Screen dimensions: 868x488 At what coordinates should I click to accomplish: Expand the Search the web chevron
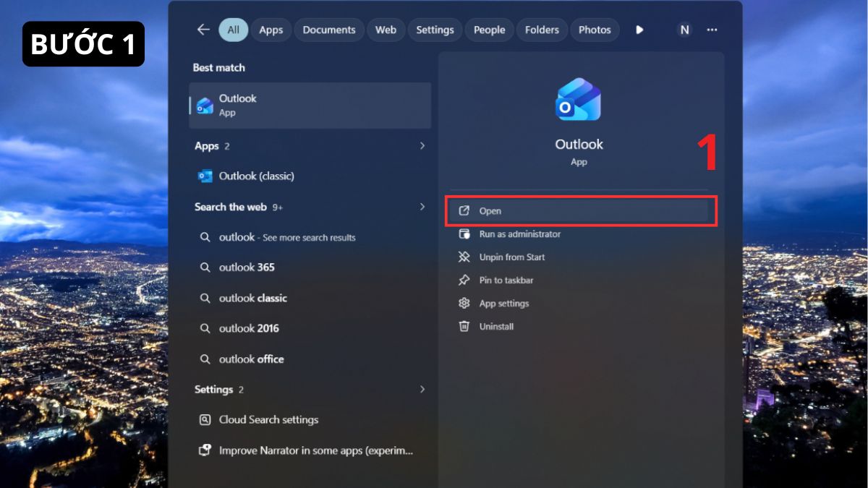point(422,207)
